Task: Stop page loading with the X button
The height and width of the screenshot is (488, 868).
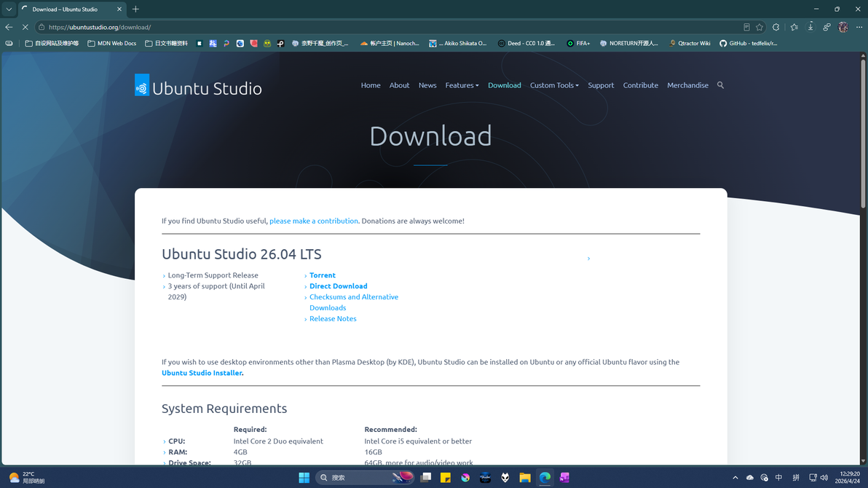Action: click(x=25, y=27)
